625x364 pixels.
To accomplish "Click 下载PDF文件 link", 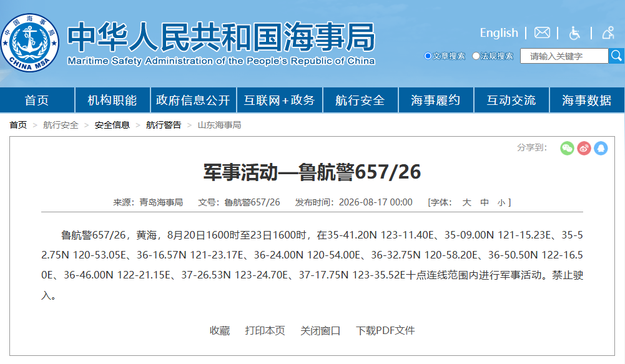I will coord(385,330).
